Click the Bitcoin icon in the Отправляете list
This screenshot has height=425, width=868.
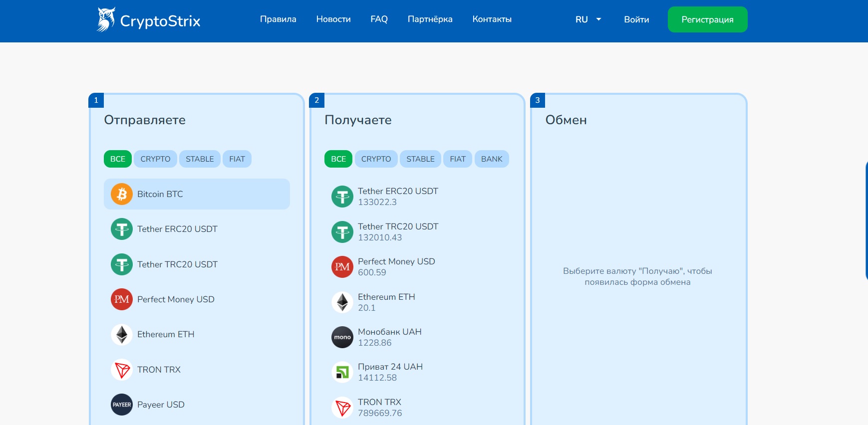pyautogui.click(x=122, y=194)
